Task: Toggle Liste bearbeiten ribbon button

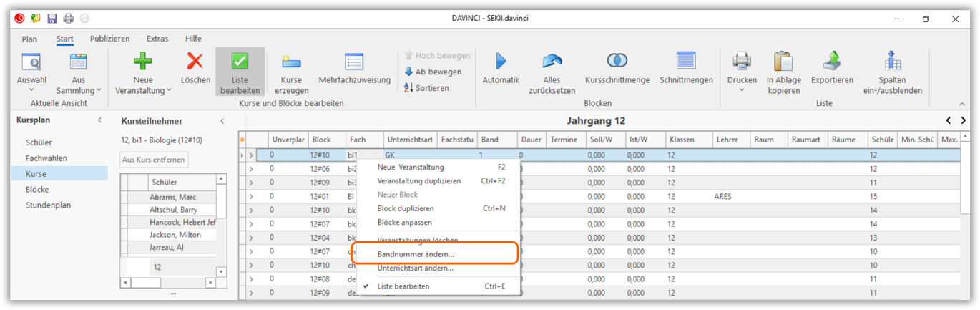Action: (x=240, y=71)
